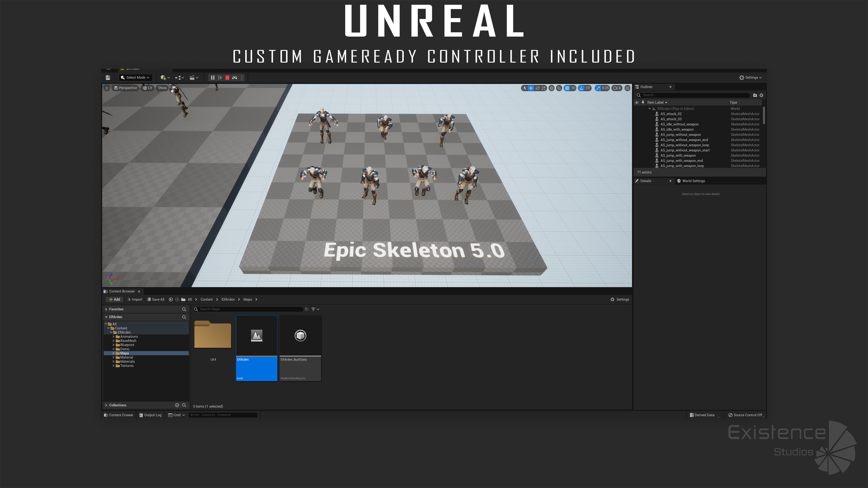Click the red Stop simulation button
This screenshot has width=868, height=488.
tap(227, 77)
